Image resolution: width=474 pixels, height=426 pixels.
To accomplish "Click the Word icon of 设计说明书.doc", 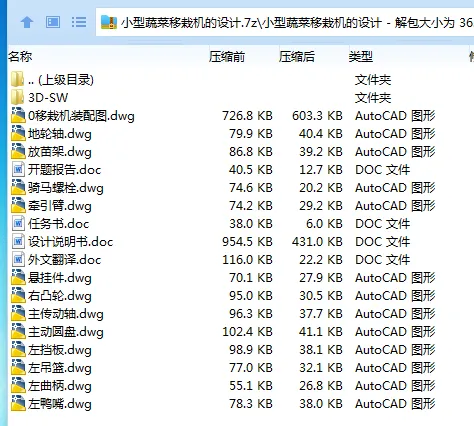I will [18, 242].
